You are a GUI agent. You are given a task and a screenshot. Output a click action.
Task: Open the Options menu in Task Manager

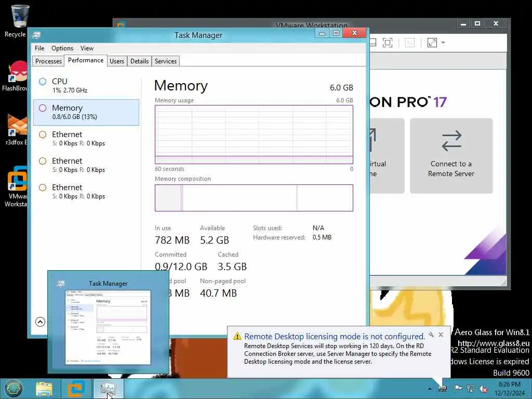[62, 48]
